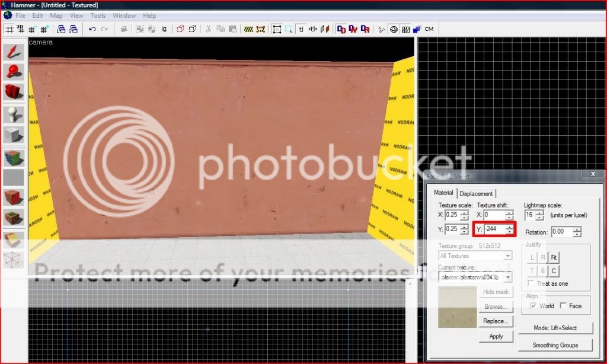This screenshot has height=364, width=607.
Task: Adjust the Texture shift Y spinner
Action: coord(509,229)
